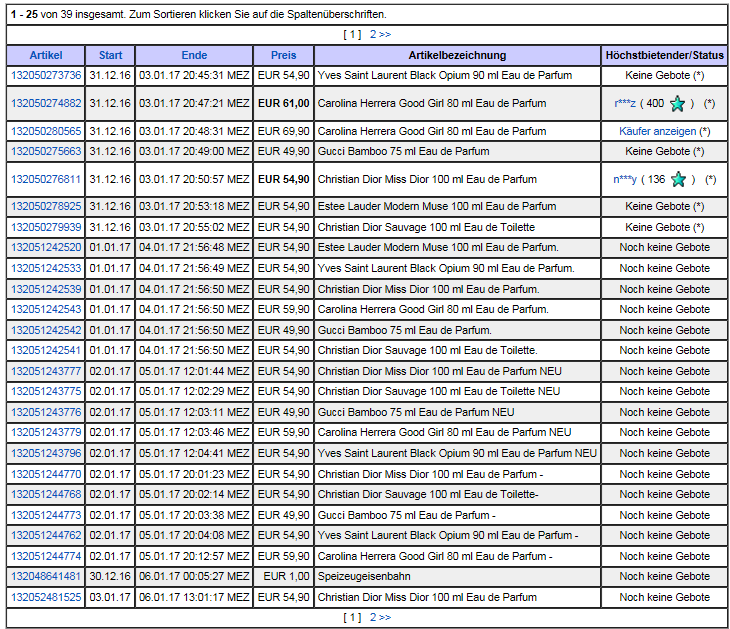This screenshot has width=730, height=629.
Task: Open article 132051243779
Action: (46, 432)
